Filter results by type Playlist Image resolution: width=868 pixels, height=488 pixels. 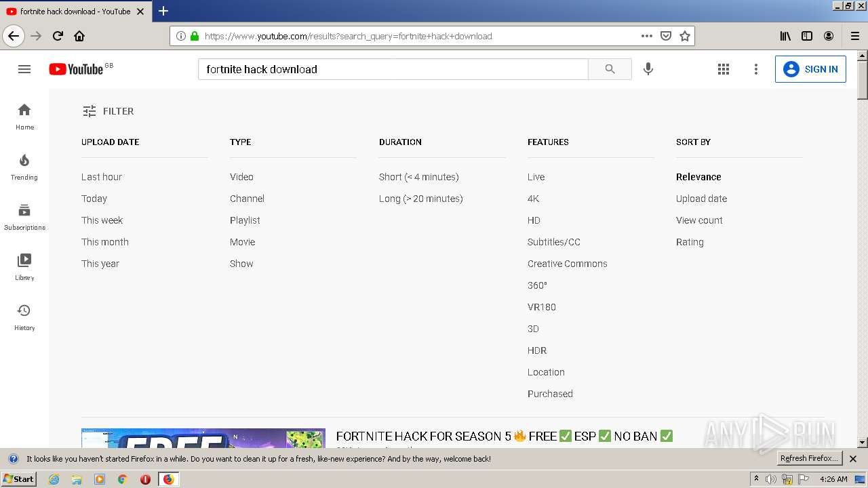tap(245, 220)
